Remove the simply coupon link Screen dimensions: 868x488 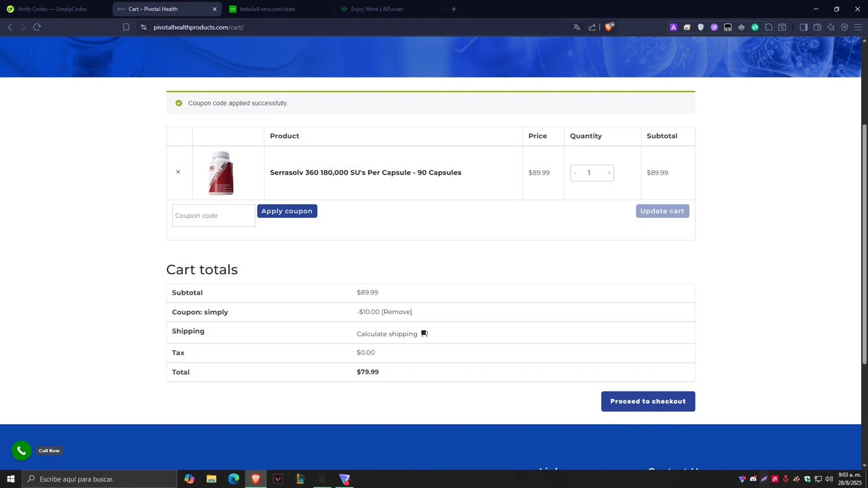pos(397,312)
